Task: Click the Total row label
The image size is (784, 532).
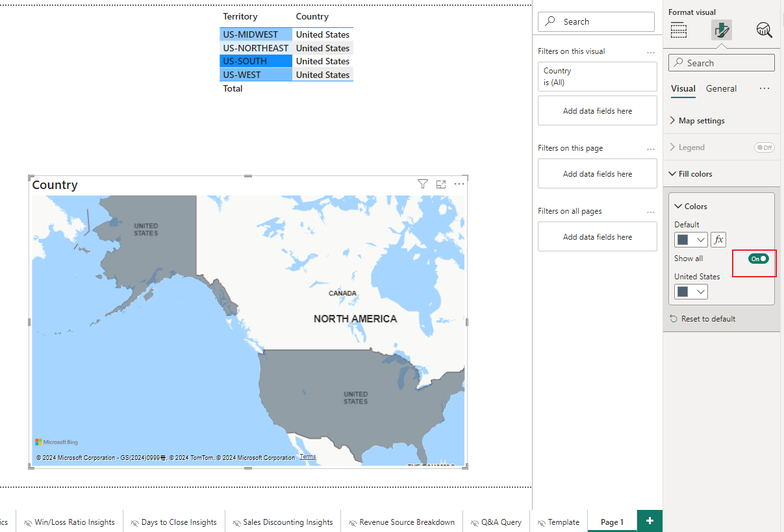Action: 233,88
